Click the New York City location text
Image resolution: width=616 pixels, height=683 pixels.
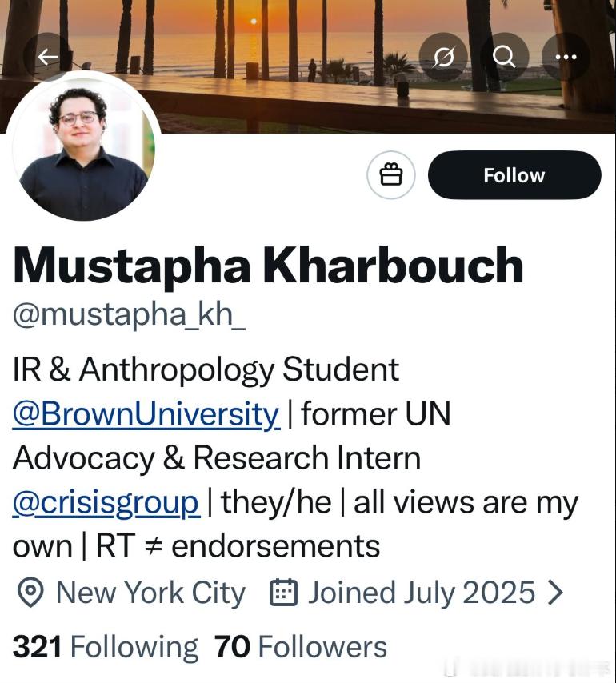pyautogui.click(x=150, y=593)
